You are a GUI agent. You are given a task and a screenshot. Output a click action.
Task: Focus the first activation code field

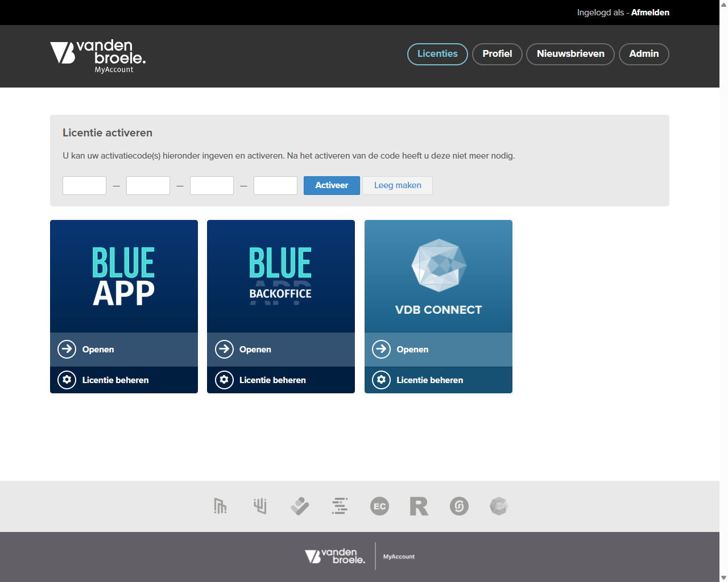pos(84,185)
